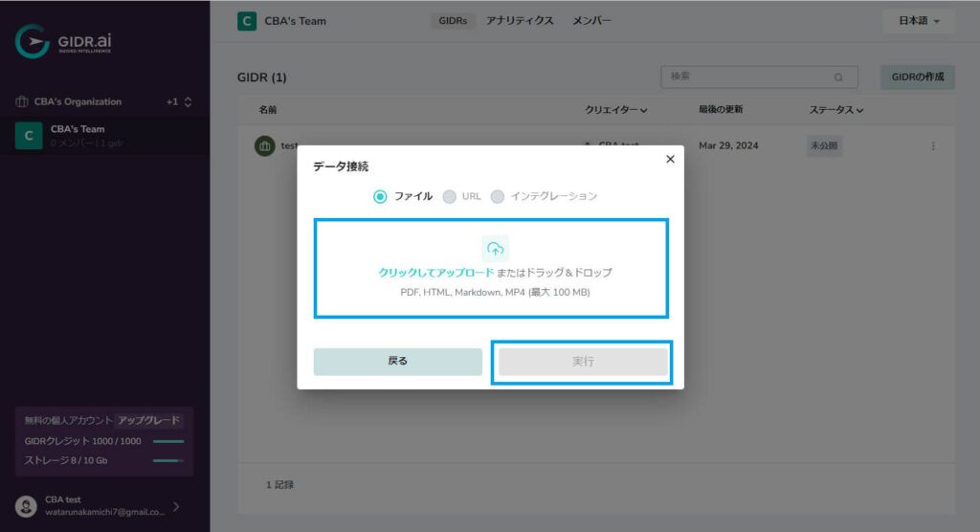Click the search magnifier icon
The image size is (980, 532).
coord(838,78)
